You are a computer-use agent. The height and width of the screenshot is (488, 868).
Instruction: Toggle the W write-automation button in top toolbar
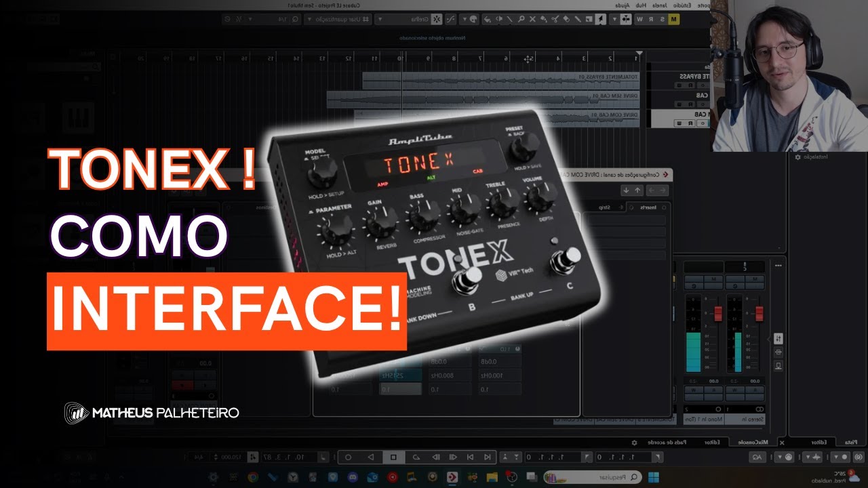pyautogui.click(x=641, y=19)
